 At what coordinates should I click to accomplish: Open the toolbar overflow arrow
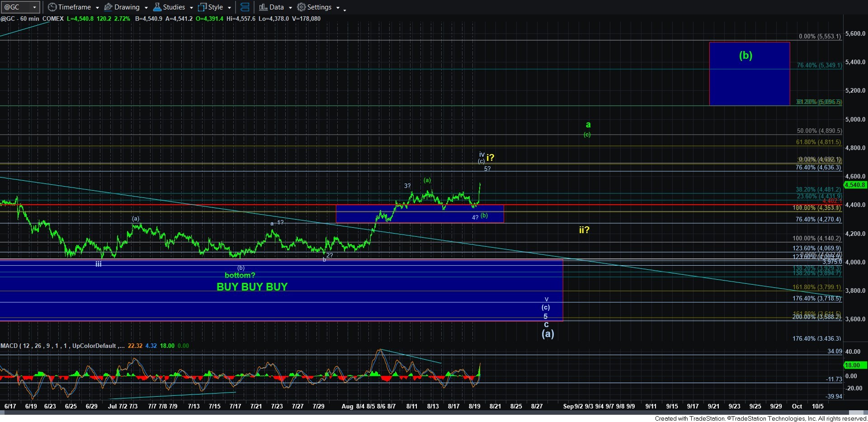pos(344,9)
